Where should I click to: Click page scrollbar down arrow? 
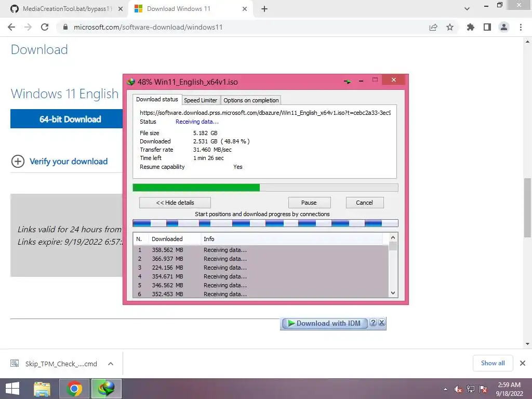click(x=528, y=344)
